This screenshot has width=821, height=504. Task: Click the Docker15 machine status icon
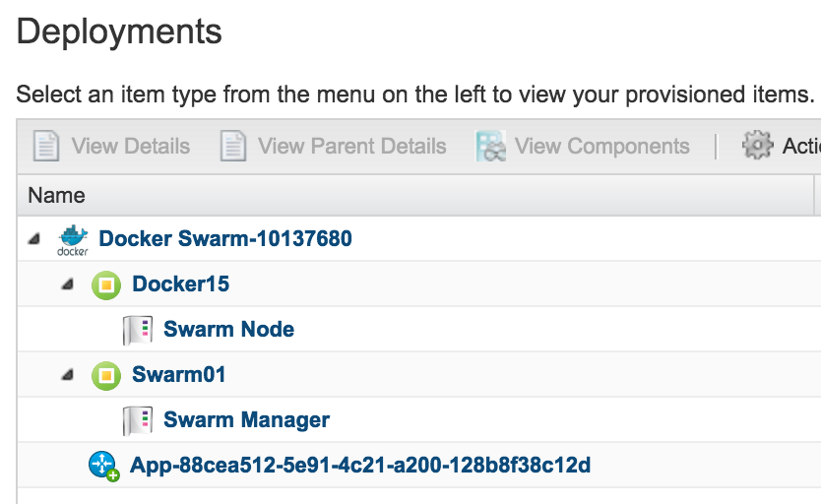tap(106, 285)
